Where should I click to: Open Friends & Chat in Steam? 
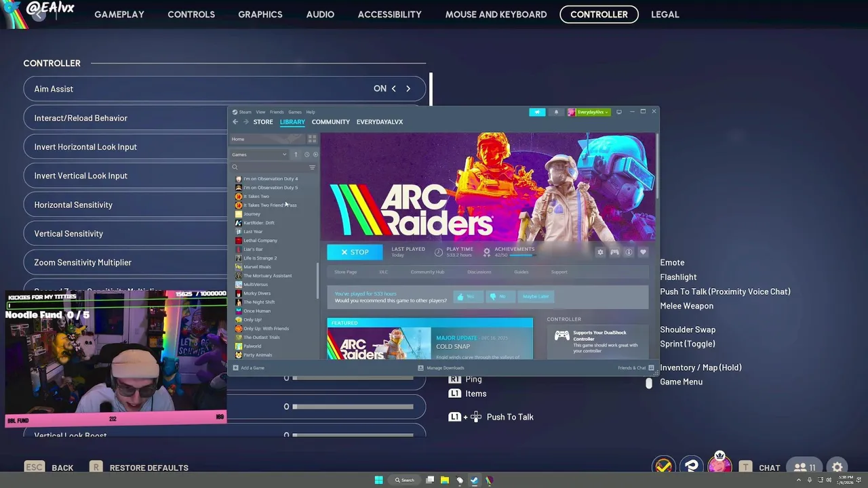click(x=635, y=368)
